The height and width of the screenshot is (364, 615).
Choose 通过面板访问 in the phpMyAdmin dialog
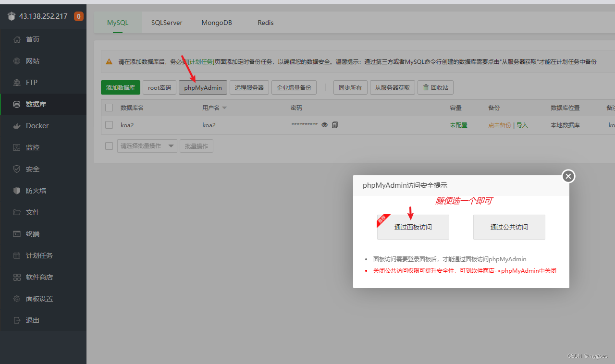pos(413,227)
